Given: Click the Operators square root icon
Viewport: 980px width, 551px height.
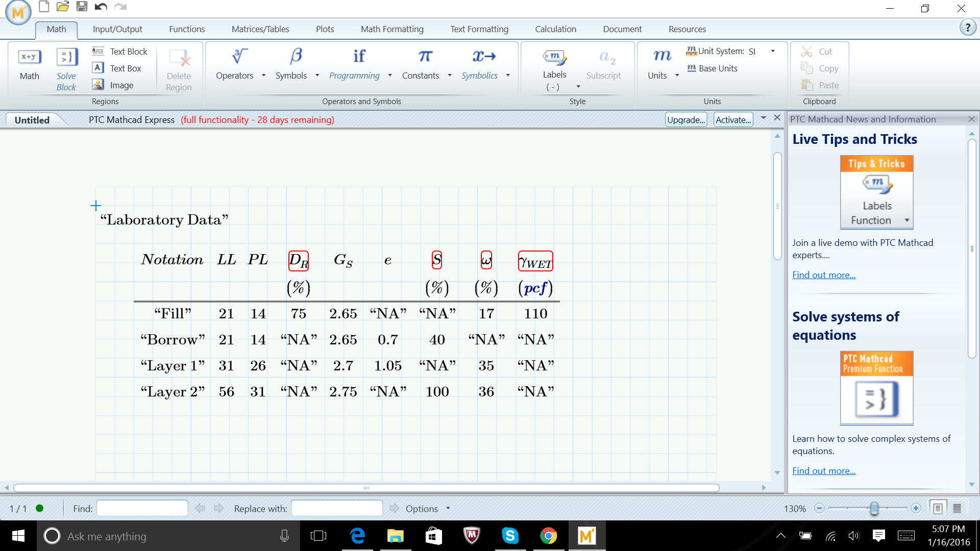Looking at the screenshot, I should point(239,56).
